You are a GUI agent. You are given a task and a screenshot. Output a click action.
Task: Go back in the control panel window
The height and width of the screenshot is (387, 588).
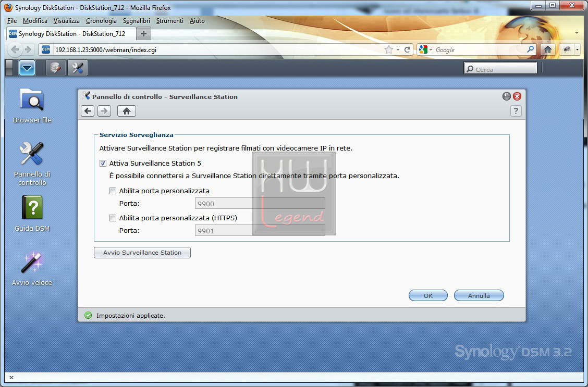point(88,111)
